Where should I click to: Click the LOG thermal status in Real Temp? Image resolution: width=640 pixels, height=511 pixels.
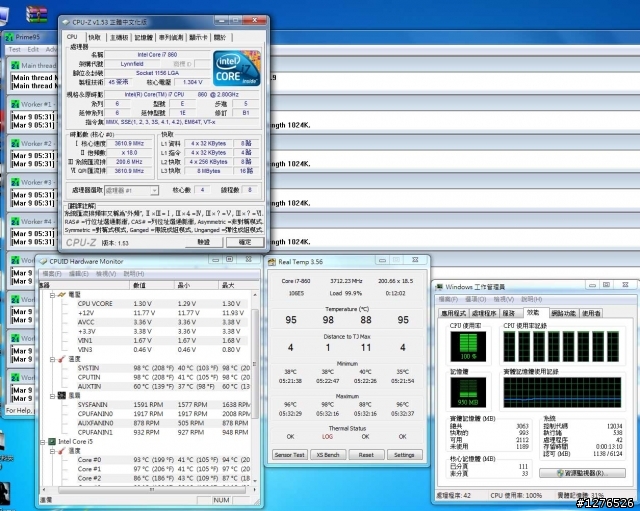[x=327, y=437]
